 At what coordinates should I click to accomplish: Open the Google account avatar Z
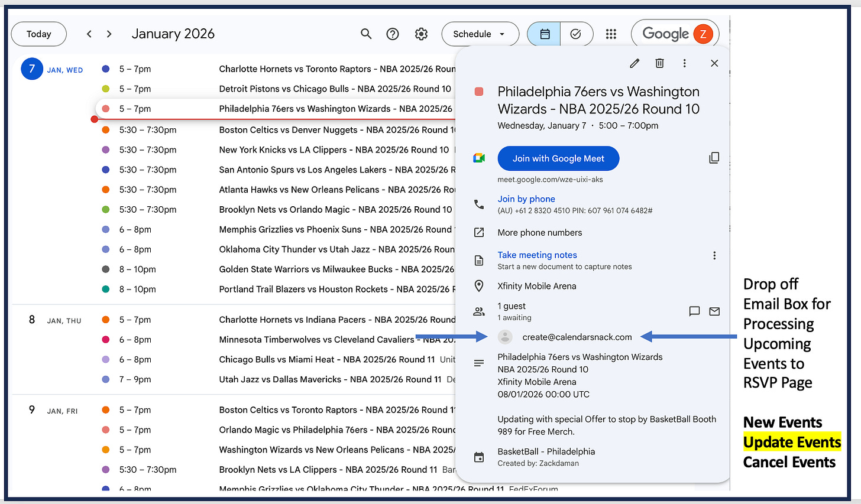[x=703, y=34]
